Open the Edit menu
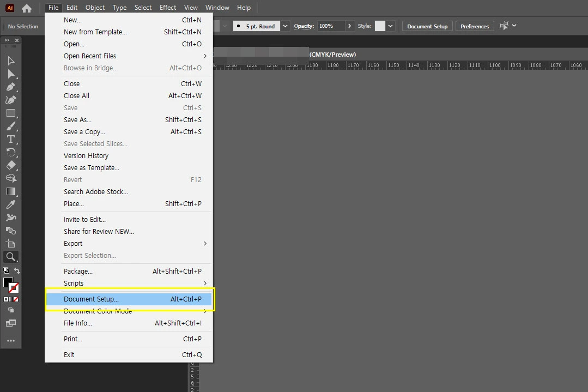The width and height of the screenshot is (588, 392). 72,8
